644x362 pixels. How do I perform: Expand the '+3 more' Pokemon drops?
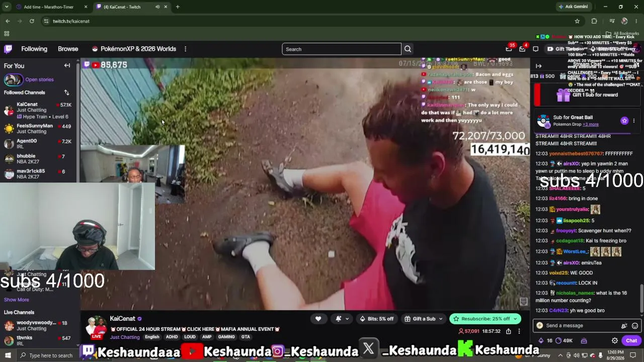(591, 125)
